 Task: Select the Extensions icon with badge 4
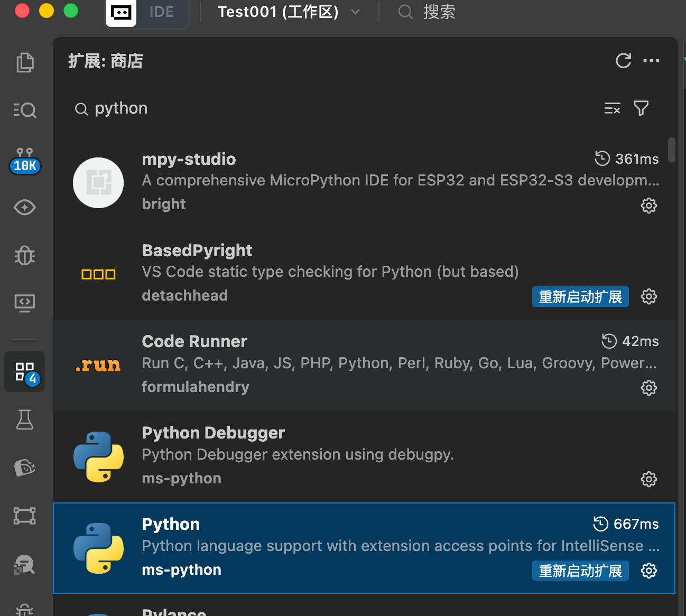(x=25, y=371)
